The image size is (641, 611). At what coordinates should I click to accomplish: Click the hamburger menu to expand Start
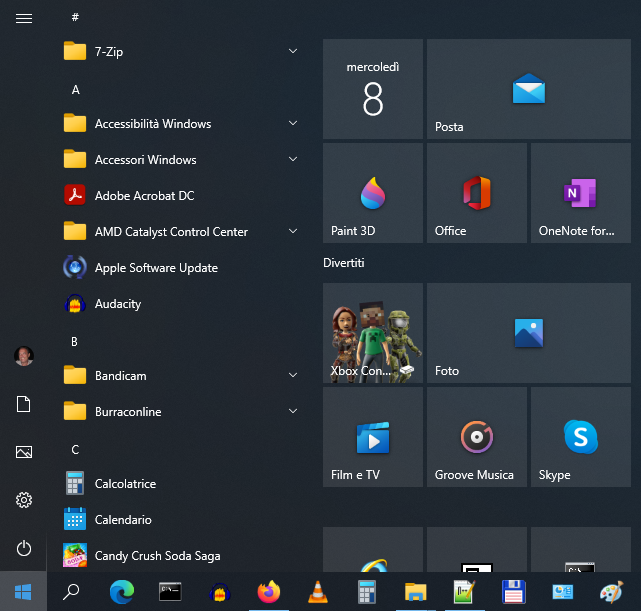click(24, 18)
